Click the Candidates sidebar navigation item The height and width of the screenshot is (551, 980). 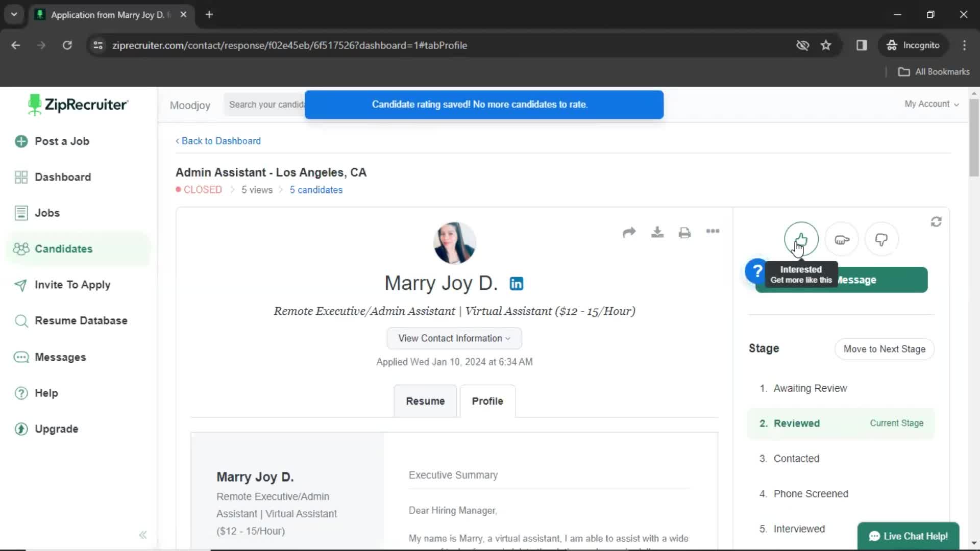(x=64, y=249)
